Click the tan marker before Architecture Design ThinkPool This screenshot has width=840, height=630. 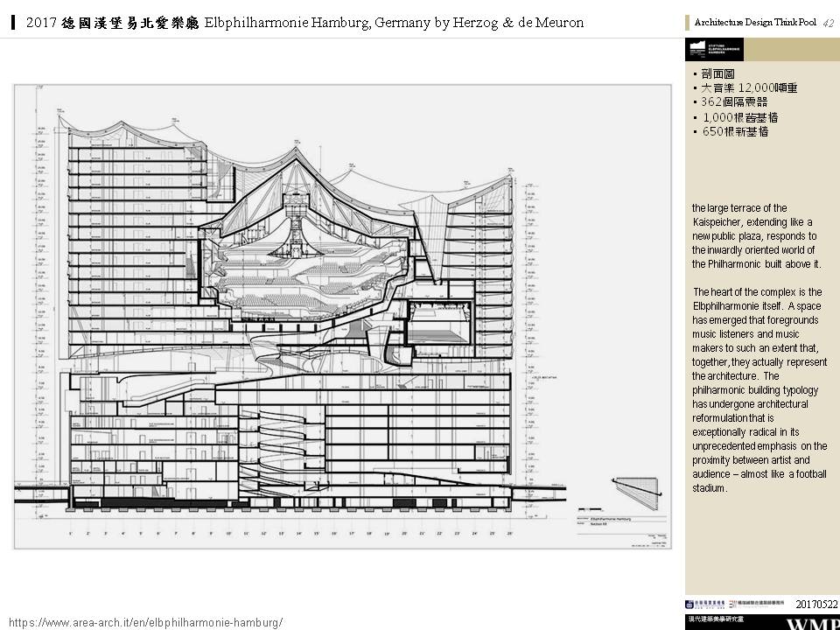(x=687, y=22)
